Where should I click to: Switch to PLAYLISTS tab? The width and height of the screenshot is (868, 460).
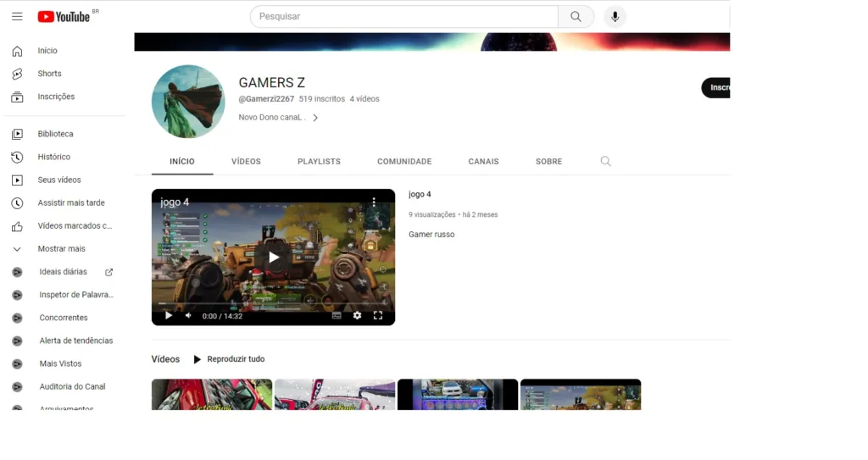[x=319, y=162]
